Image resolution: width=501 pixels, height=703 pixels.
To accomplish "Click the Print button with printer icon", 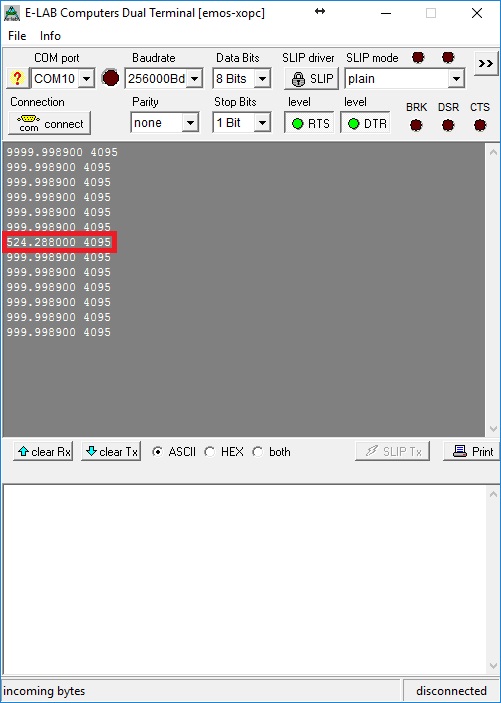I will coord(472,451).
